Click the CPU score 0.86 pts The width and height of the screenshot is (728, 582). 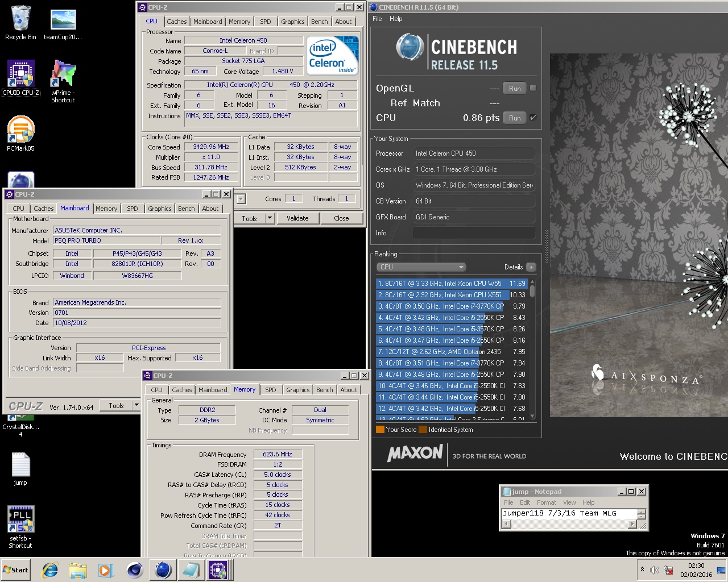click(481, 118)
